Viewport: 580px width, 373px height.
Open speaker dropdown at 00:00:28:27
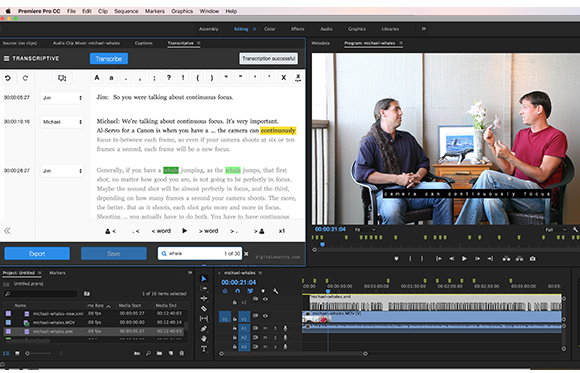point(62,171)
